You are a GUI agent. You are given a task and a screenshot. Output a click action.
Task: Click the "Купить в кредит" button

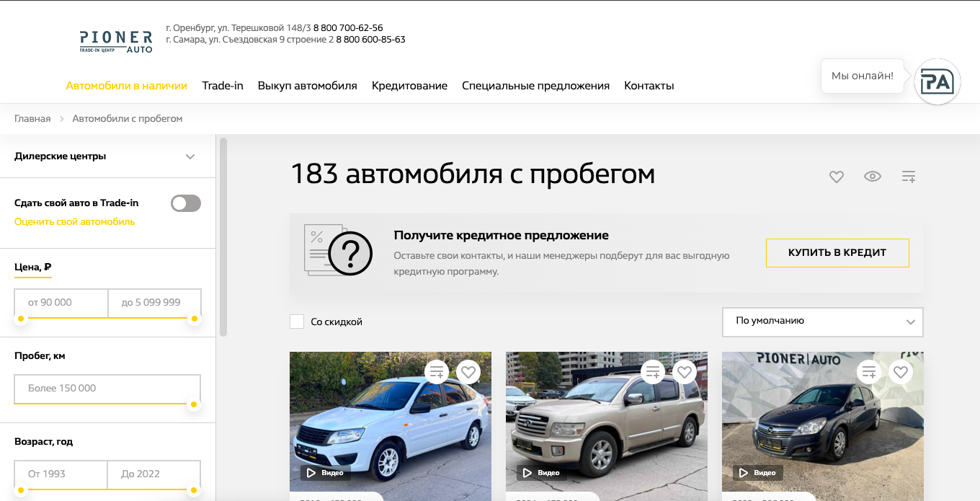point(837,253)
